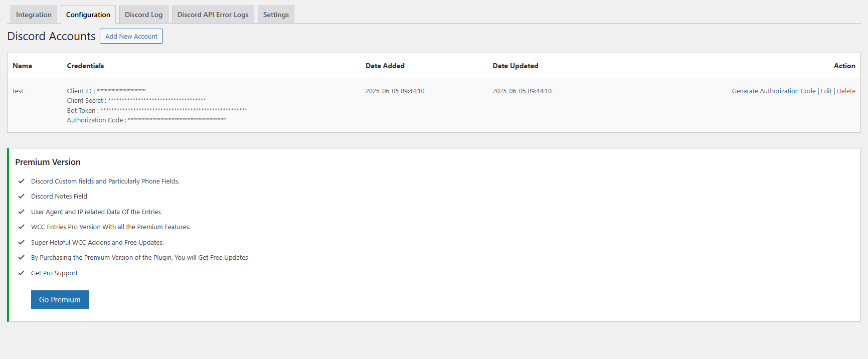Screen dimensions: 868x359
Task: Click 'Discord Custom fields and Particularly Phone Fields' text
Action: [x=105, y=182]
